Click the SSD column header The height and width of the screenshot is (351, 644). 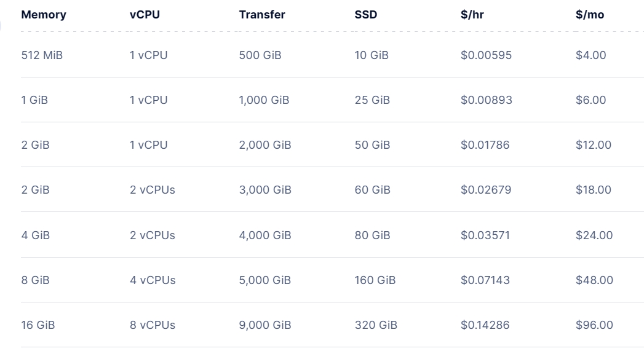pyautogui.click(x=366, y=15)
